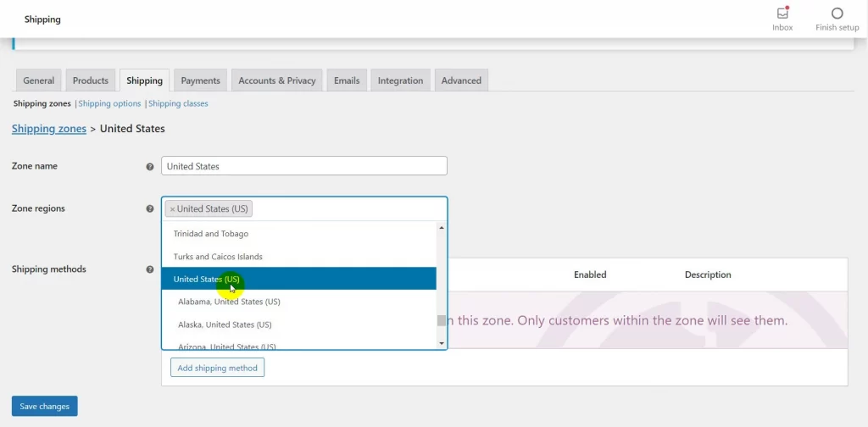This screenshot has height=427, width=868.
Task: Open the Accounts & Privacy tab
Action: tap(277, 80)
